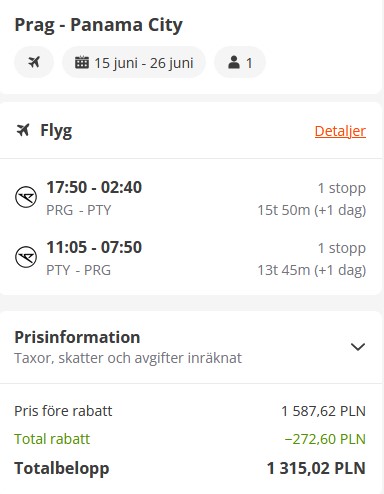The height and width of the screenshot is (494, 384).
Task: Click the Totalbelopp 1 315,02 PLN amount
Action: [316, 468]
